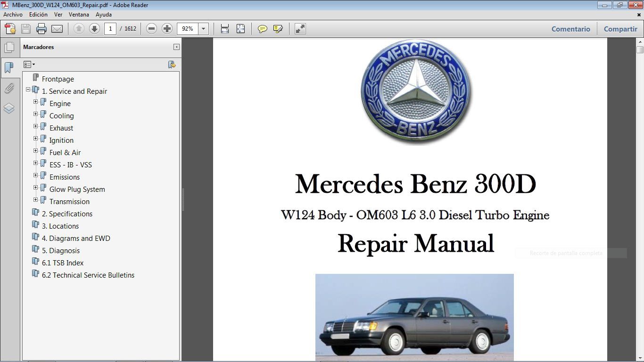The width and height of the screenshot is (644, 362).
Task: Open the Compartir pane
Action: point(620,29)
